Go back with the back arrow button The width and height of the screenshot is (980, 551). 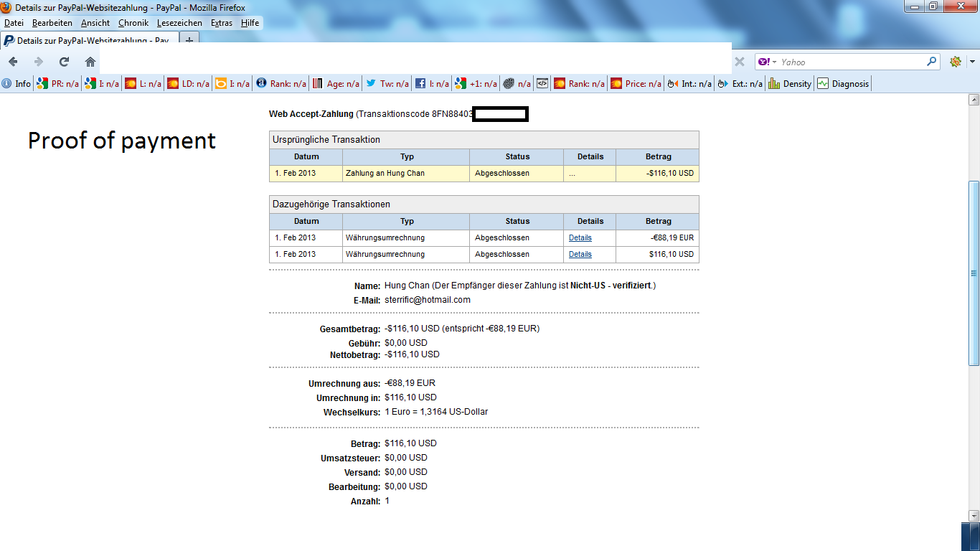click(x=13, y=62)
